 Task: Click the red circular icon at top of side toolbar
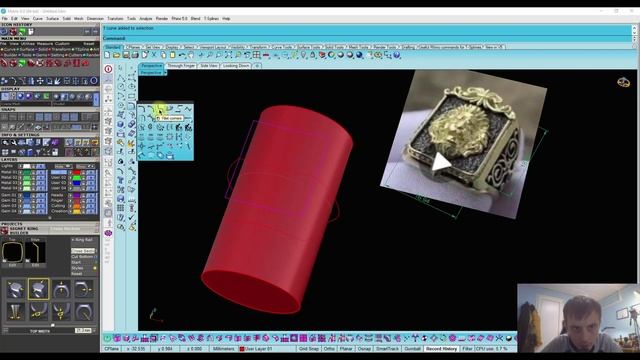click(x=108, y=69)
